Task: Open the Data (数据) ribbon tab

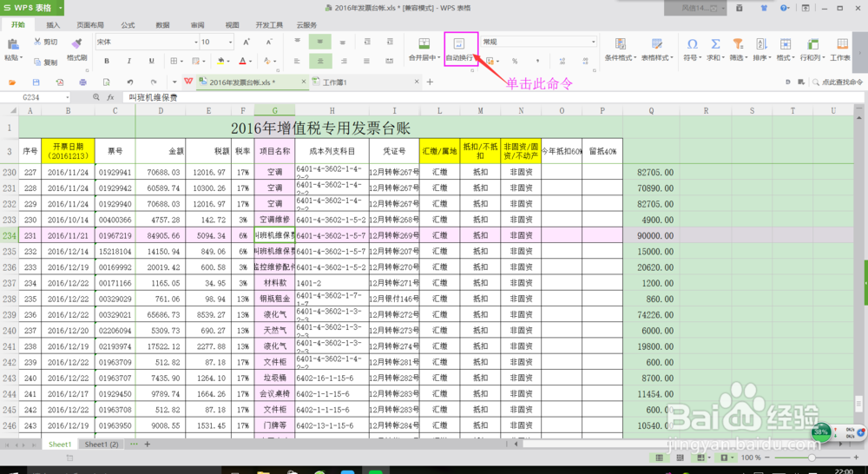Action: point(163,25)
